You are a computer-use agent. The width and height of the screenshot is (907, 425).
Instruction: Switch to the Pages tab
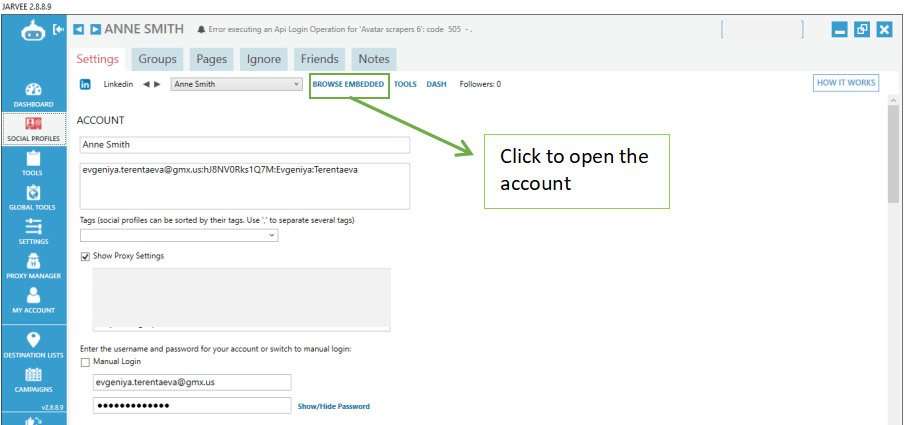pos(212,59)
